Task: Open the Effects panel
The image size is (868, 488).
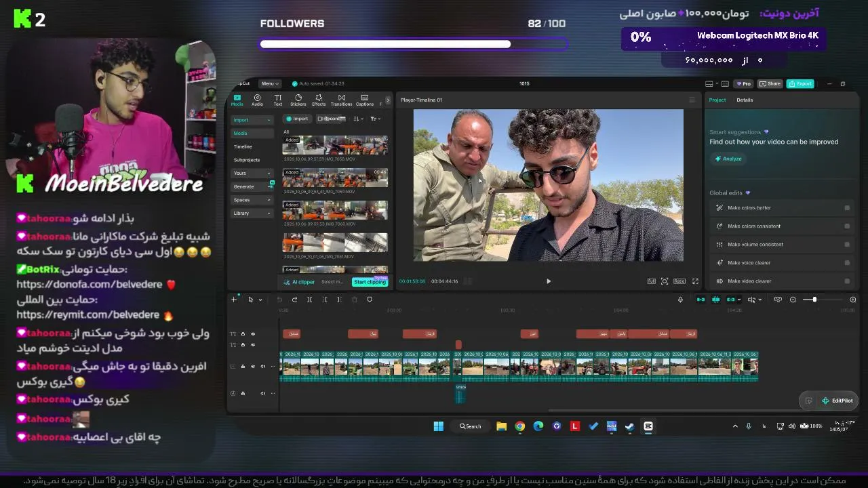Action: pos(319,100)
